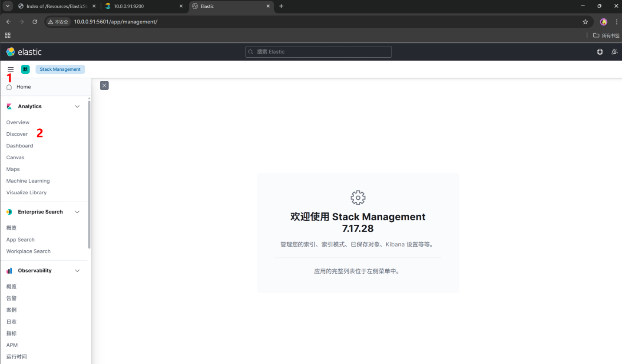The image size is (622, 364).
Task: Open the Chrome profile avatar
Action: [x=603, y=22]
